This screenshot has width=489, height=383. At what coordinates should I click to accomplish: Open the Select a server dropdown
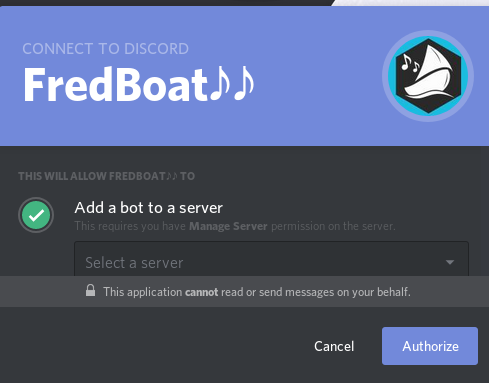click(x=271, y=259)
